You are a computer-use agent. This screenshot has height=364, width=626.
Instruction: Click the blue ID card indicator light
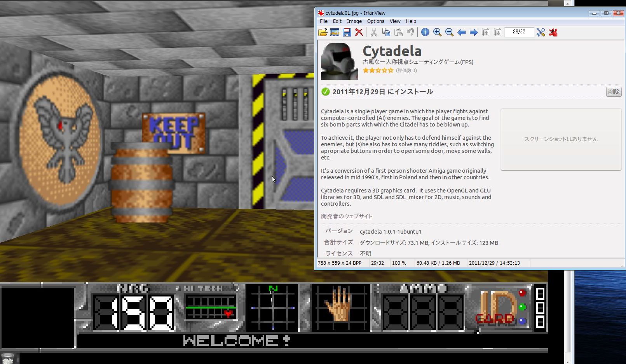522,321
